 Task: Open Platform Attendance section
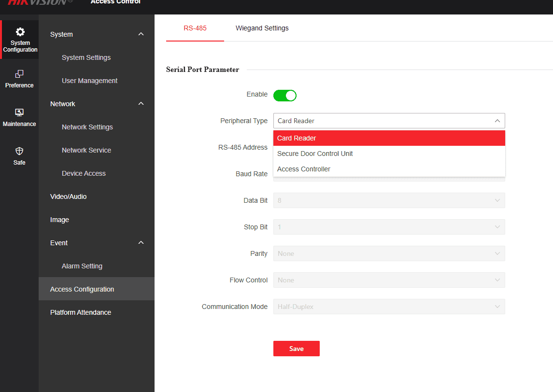tap(81, 312)
